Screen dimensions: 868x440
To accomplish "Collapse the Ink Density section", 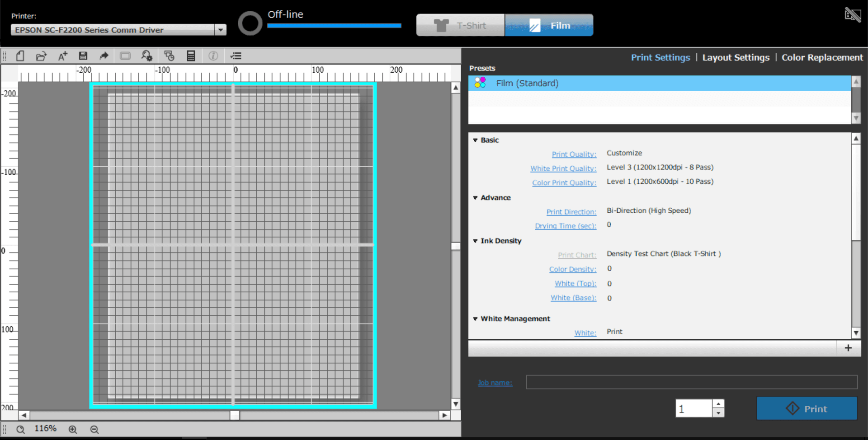I will click(475, 241).
